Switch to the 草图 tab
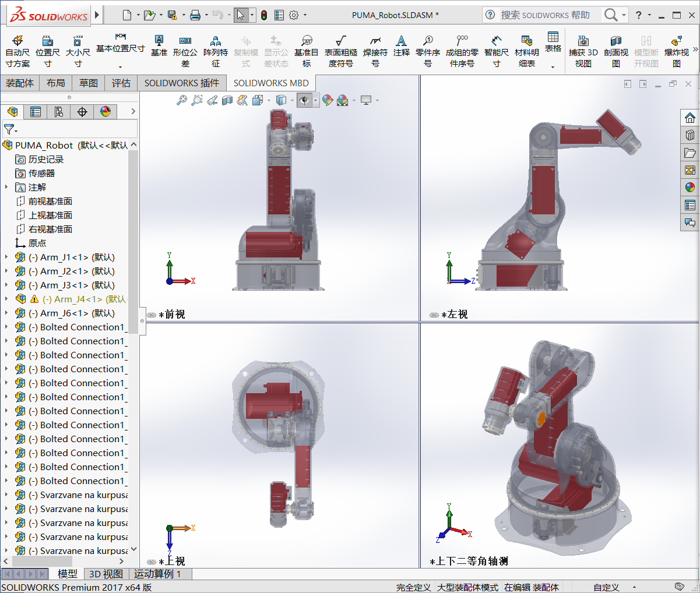The height and width of the screenshot is (593, 700). click(89, 83)
